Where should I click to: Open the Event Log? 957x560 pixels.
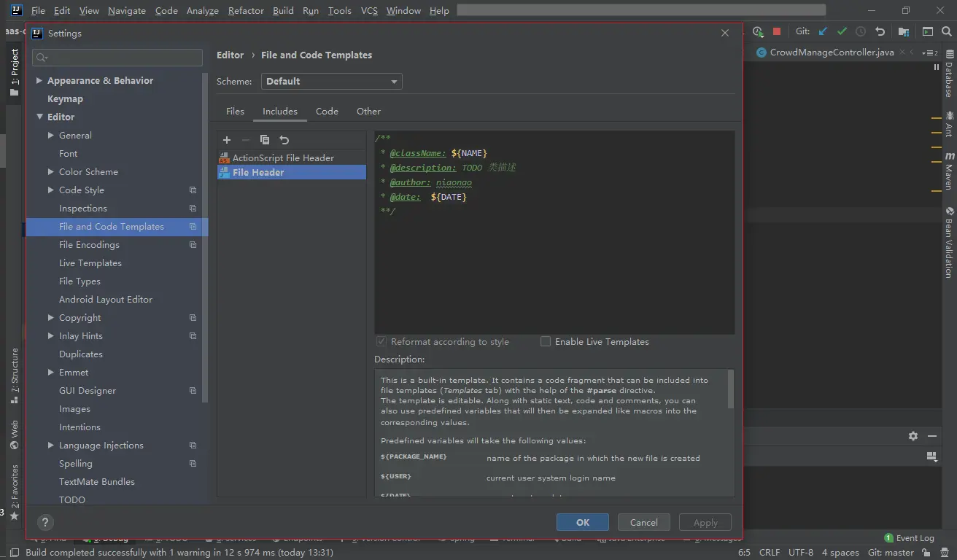[x=909, y=538]
